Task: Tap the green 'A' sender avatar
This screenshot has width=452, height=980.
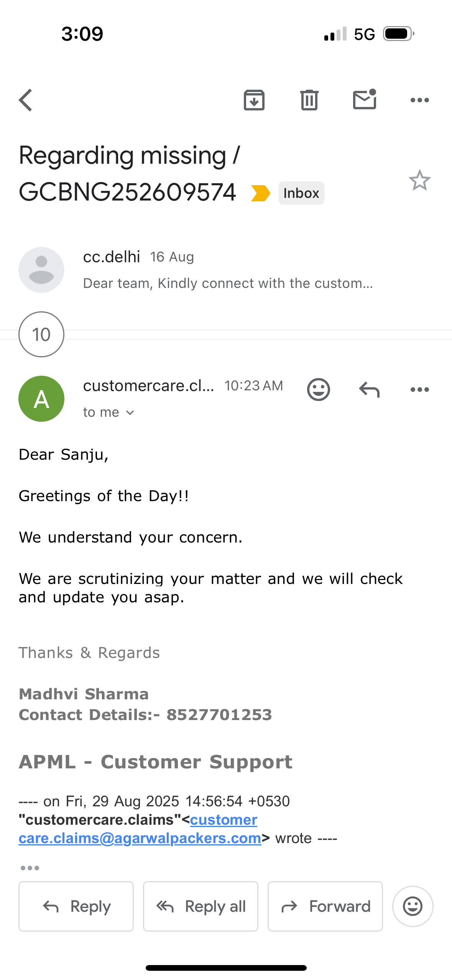Action: tap(41, 399)
